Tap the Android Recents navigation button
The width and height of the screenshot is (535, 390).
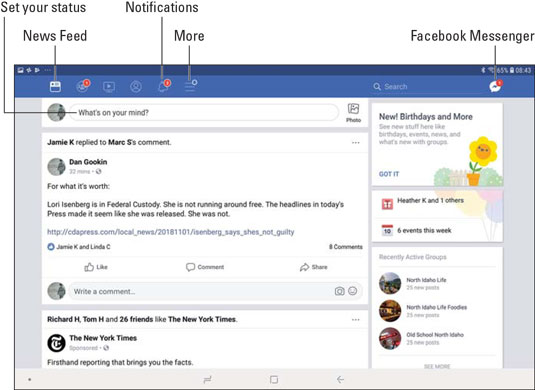[207, 379]
